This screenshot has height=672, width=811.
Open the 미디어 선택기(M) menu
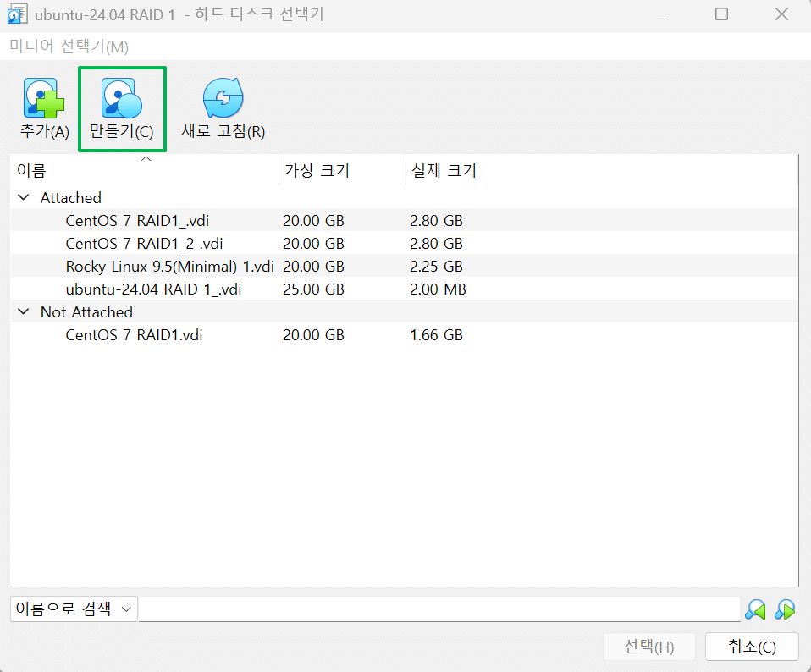pos(69,47)
